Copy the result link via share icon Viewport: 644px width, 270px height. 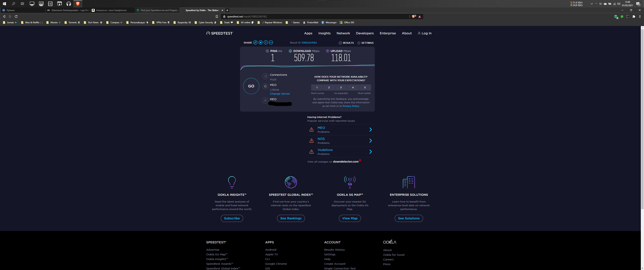point(255,43)
